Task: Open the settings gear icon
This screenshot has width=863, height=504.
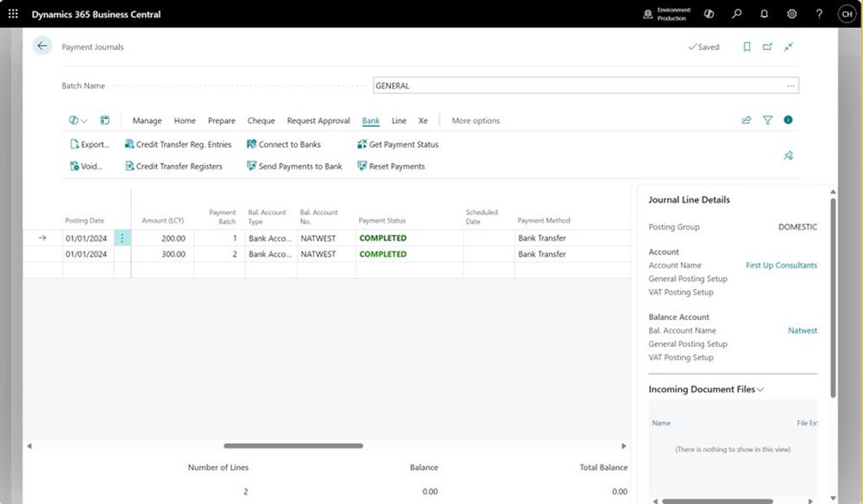Action: pos(791,14)
